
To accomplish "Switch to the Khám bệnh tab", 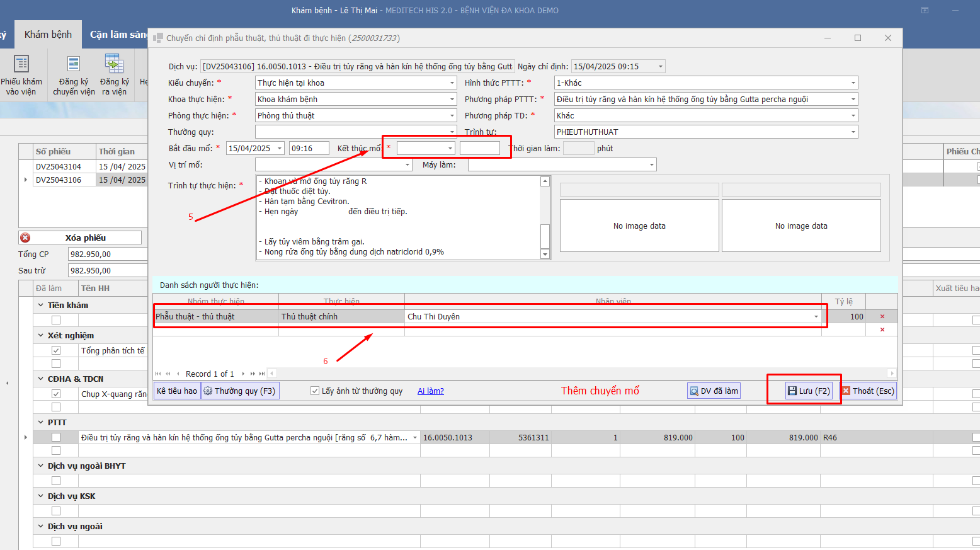I will [48, 35].
